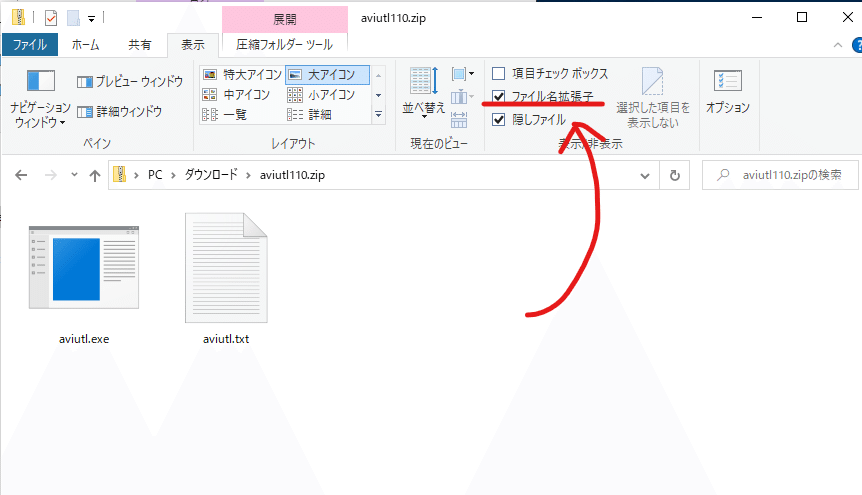Select the aviutl.exe file icon
This screenshot has height=495, width=862.
tap(84, 267)
